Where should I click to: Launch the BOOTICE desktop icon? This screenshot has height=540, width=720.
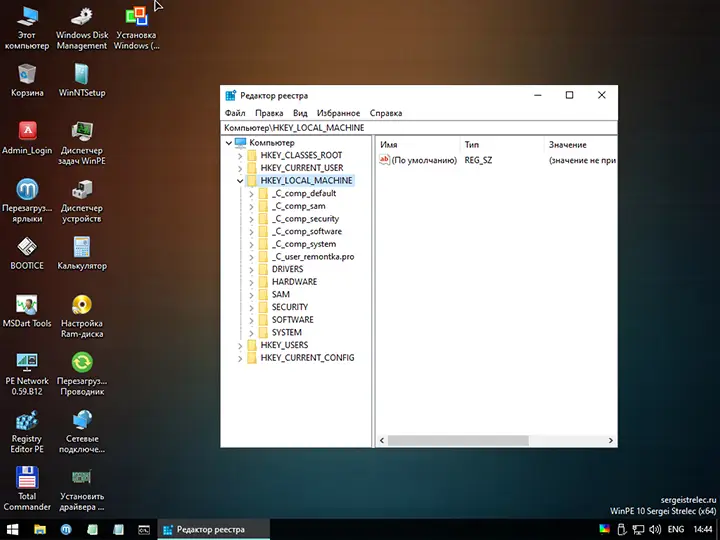tap(27, 253)
